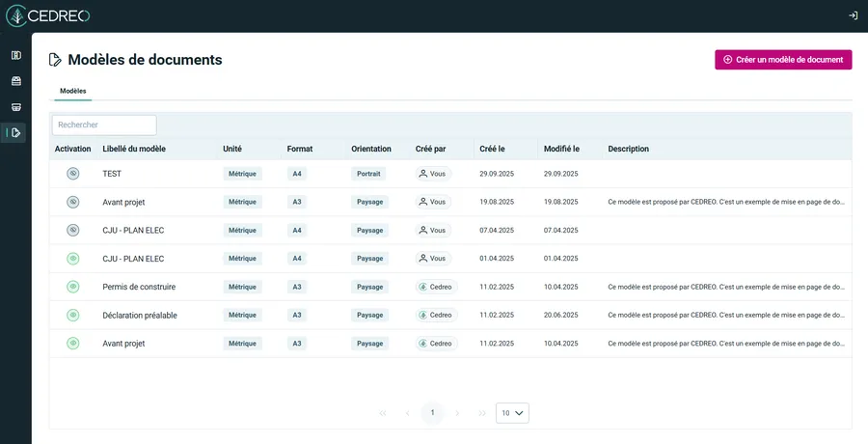
Task: Click the Rechercher search field
Action: pyautogui.click(x=104, y=125)
